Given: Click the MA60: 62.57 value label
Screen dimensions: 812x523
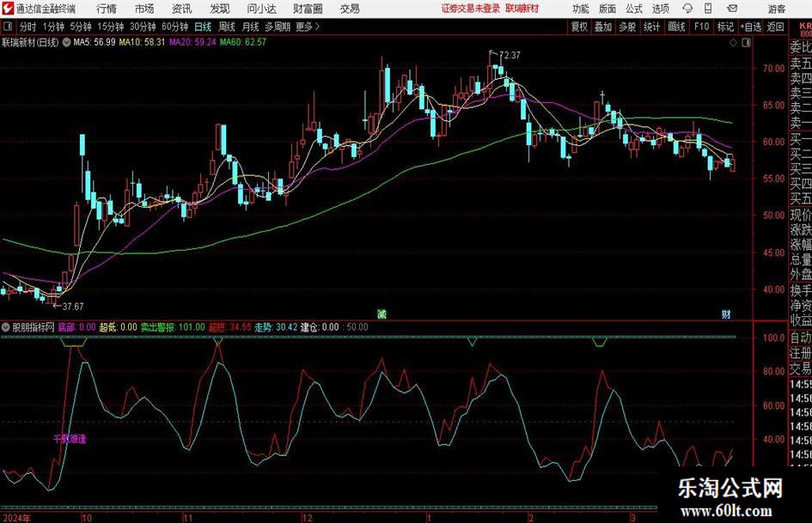Looking at the screenshot, I should (x=243, y=42).
